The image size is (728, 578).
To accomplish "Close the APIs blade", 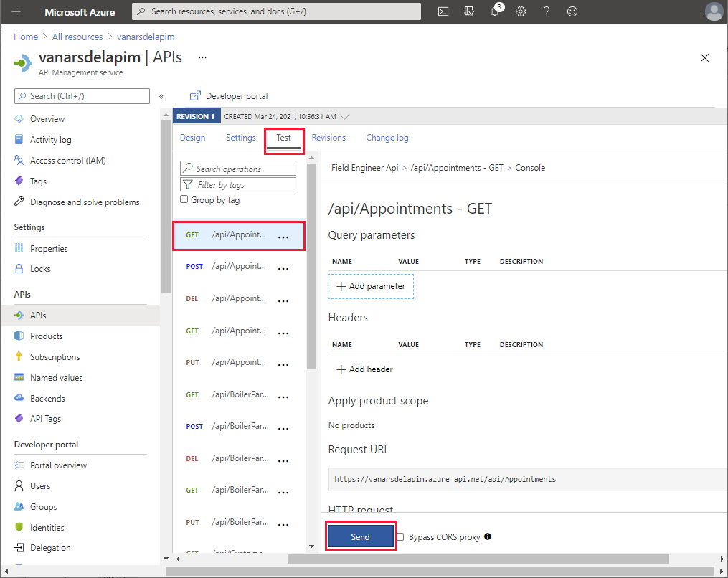I will tap(704, 57).
